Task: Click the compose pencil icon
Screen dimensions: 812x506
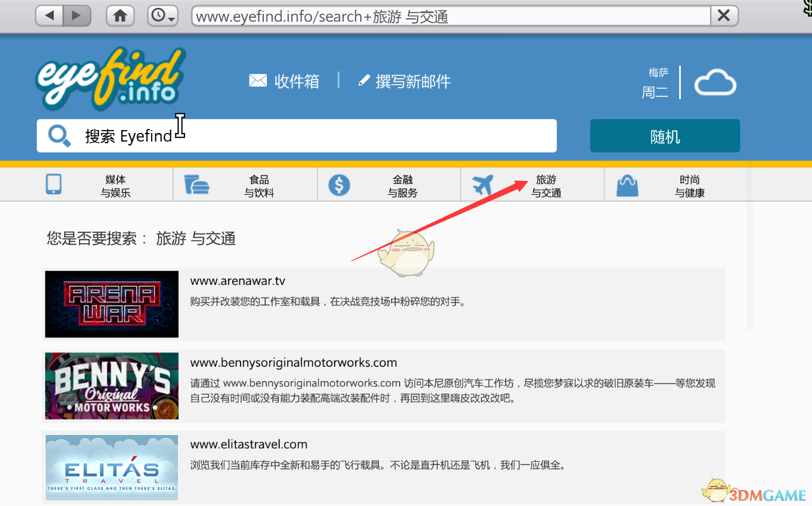Action: tap(364, 81)
